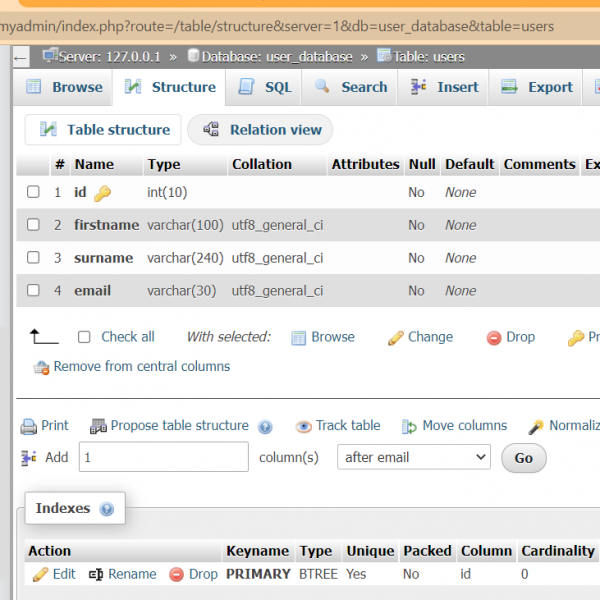Click the pencil Change icon for selected columns

(x=396, y=338)
